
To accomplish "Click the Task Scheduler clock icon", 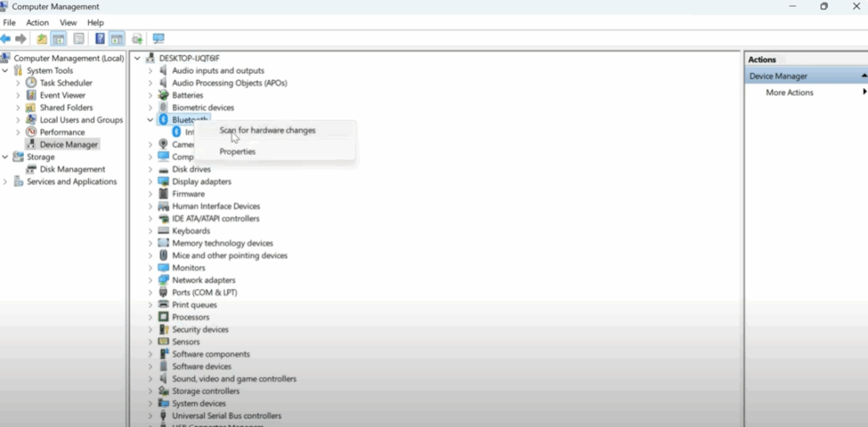I will pos(31,82).
